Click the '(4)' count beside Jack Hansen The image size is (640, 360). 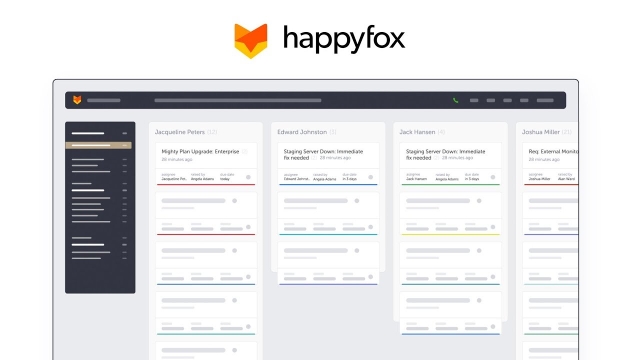point(441,132)
